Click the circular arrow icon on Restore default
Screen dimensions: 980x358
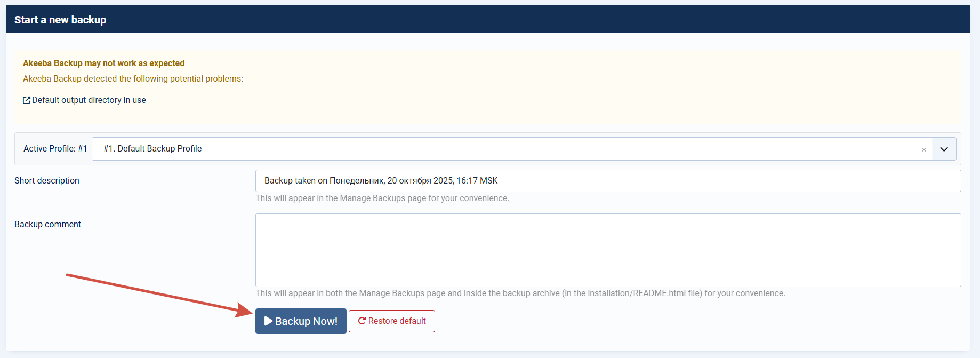pyautogui.click(x=362, y=321)
